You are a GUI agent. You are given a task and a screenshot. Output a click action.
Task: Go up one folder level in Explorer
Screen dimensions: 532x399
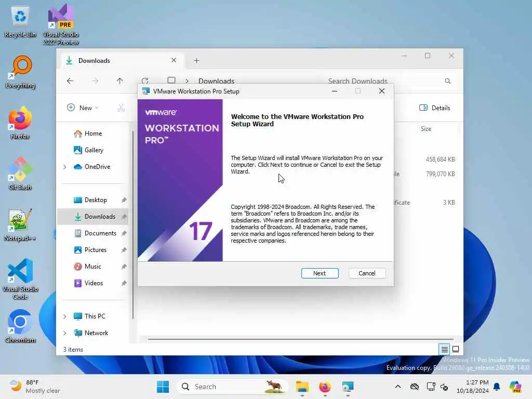click(120, 81)
